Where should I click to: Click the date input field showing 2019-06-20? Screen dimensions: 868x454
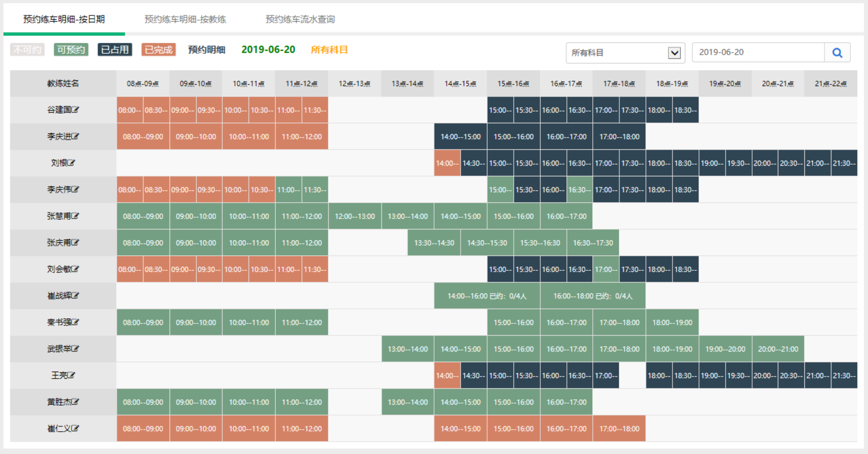[758, 53]
